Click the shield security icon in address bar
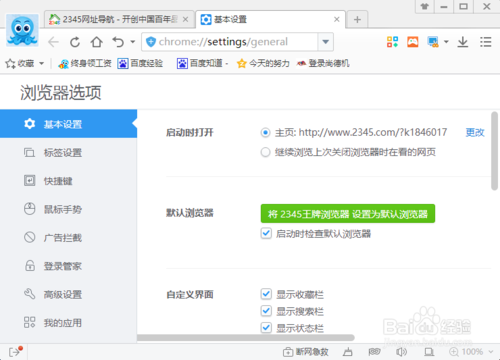The image size is (500, 360). 151,42
